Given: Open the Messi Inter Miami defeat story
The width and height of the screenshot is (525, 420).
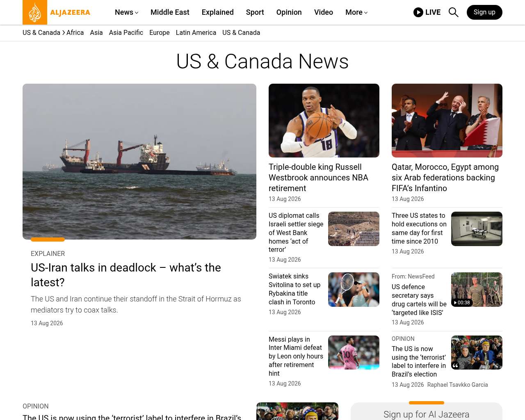Looking at the screenshot, I should coord(296,356).
